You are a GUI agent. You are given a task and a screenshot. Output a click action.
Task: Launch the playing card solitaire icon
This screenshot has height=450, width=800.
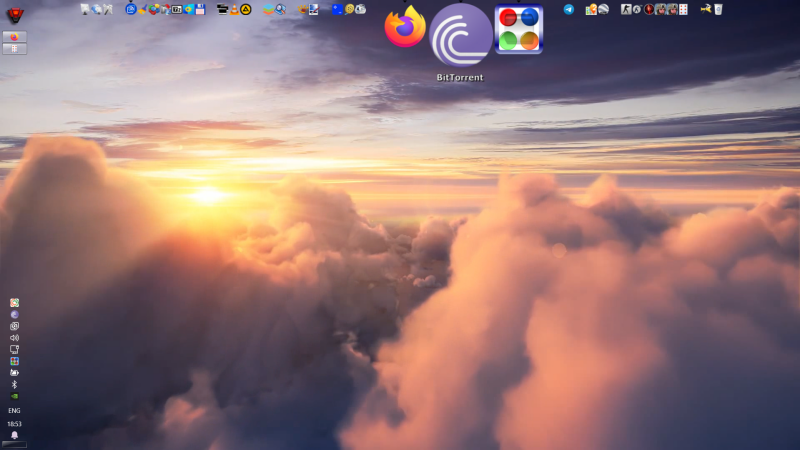point(684,9)
